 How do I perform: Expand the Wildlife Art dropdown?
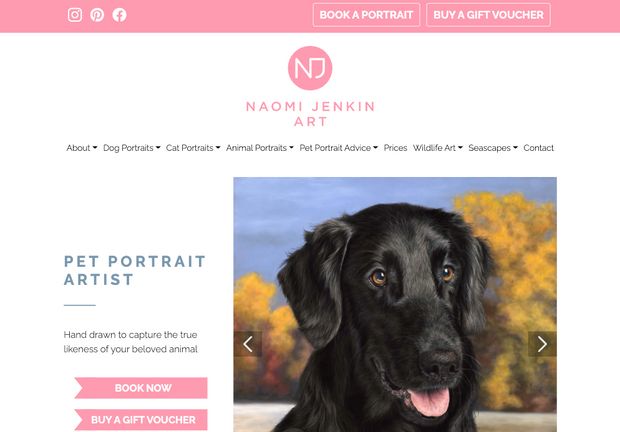click(x=438, y=148)
